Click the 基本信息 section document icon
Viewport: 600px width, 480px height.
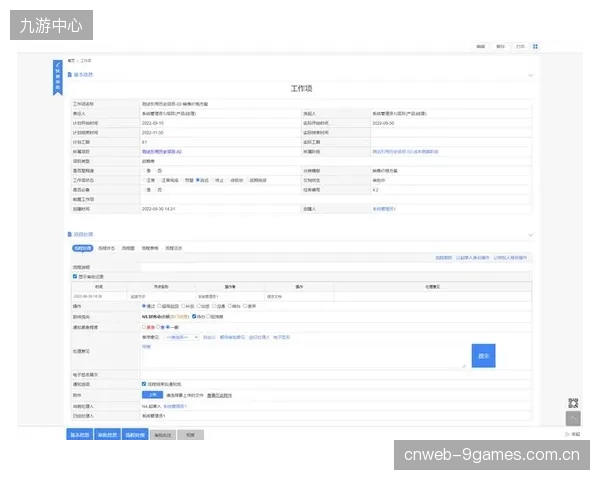(70, 75)
